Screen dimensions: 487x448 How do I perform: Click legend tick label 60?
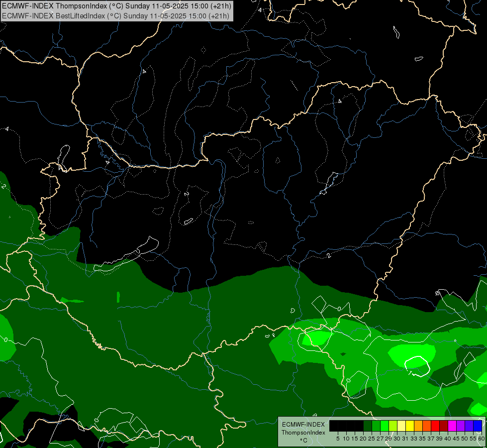coord(482,439)
